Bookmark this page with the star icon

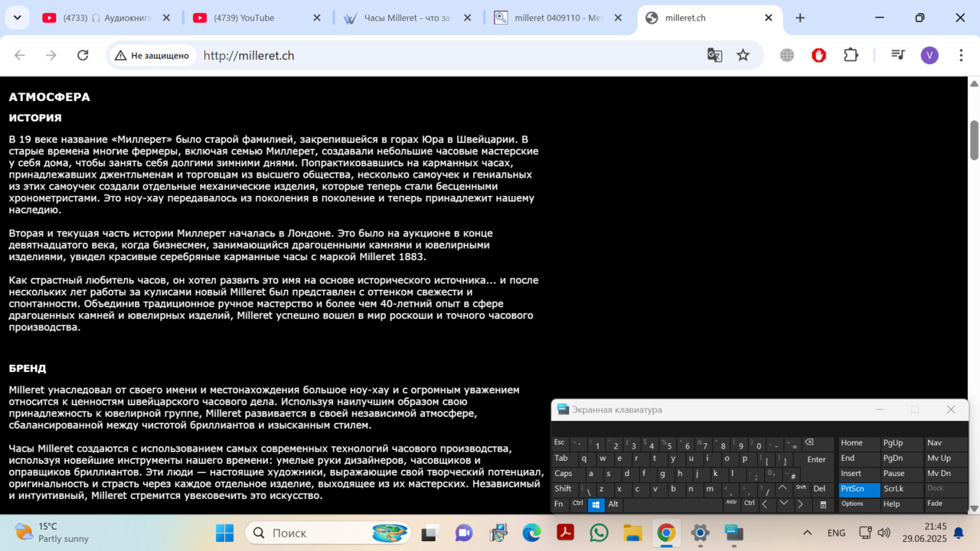(x=743, y=55)
